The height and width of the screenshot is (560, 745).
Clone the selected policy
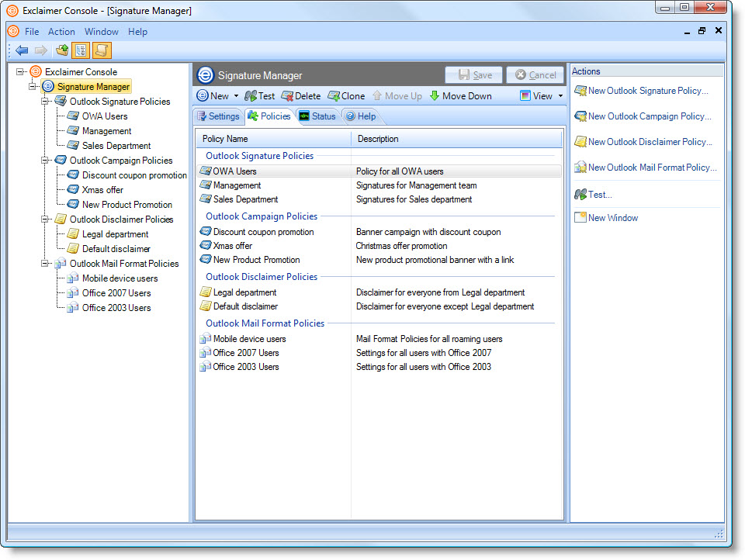tap(346, 96)
